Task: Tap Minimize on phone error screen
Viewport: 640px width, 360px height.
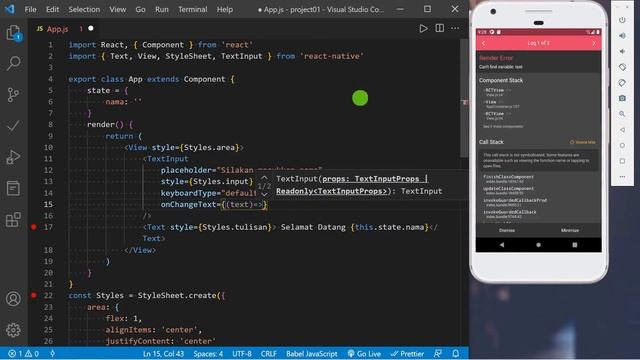Action: click(x=570, y=230)
